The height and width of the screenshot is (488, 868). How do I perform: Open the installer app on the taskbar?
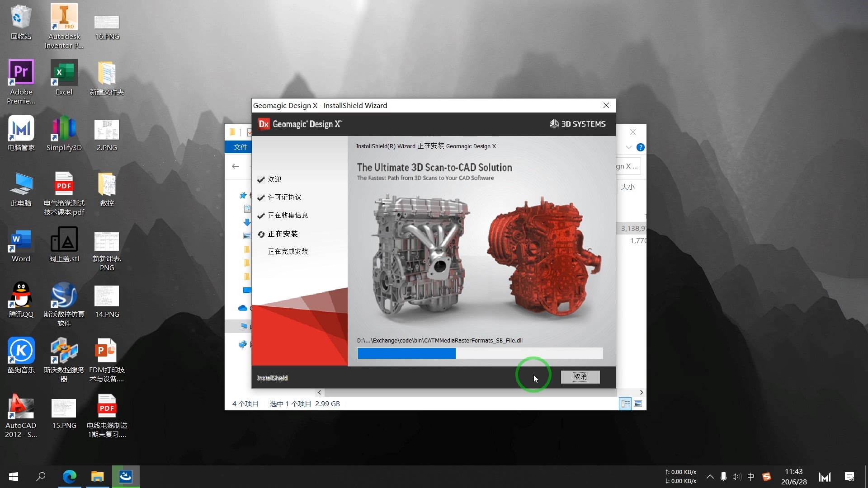point(126,477)
